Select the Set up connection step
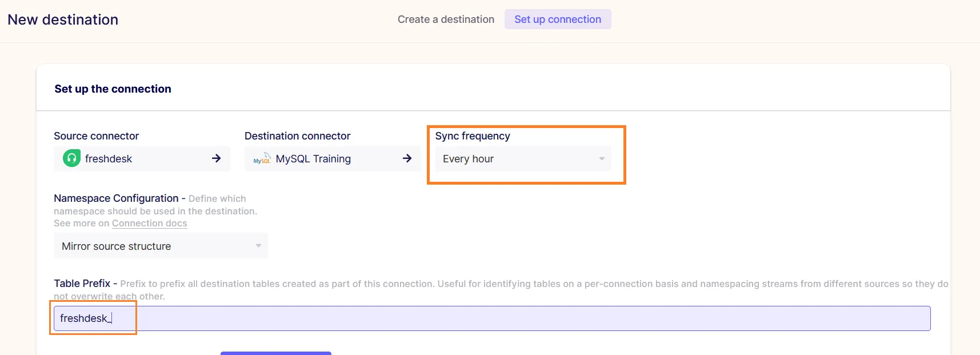This screenshot has height=355, width=980. (x=558, y=19)
